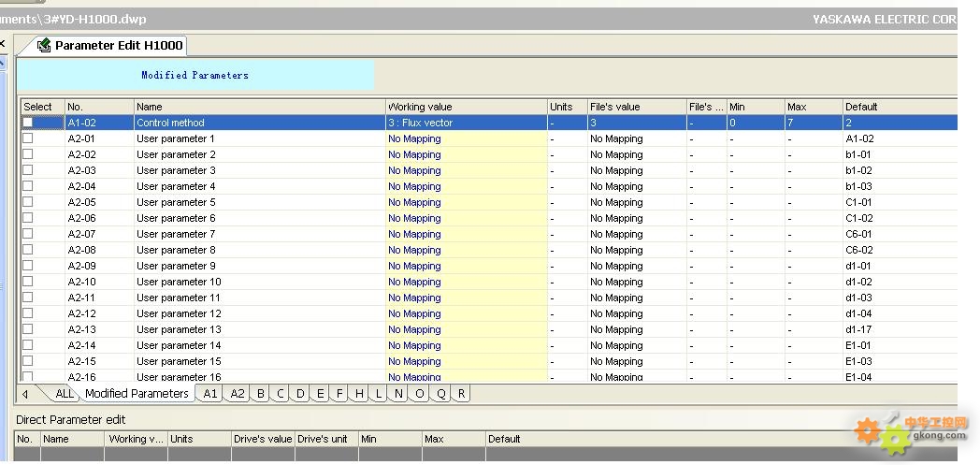Viewport: 980px width, 465px height.
Task: Click default value d1-17
Action: (858, 329)
